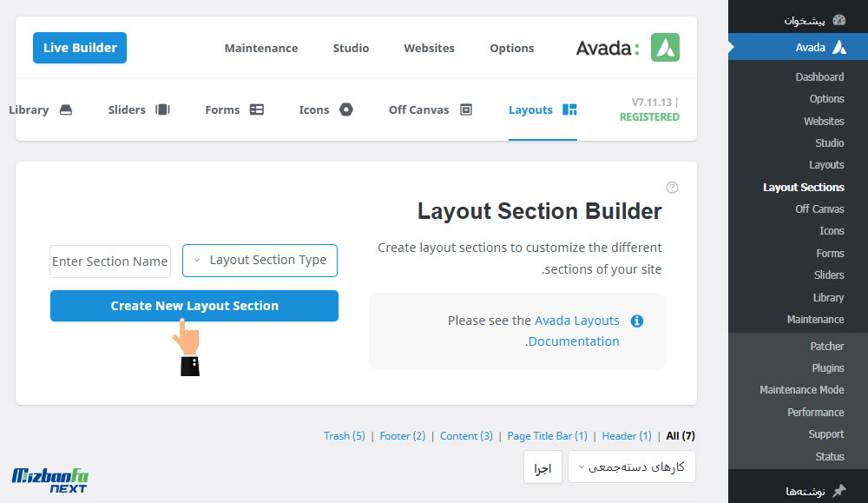Open Library in the sidebar menu

[x=828, y=297]
